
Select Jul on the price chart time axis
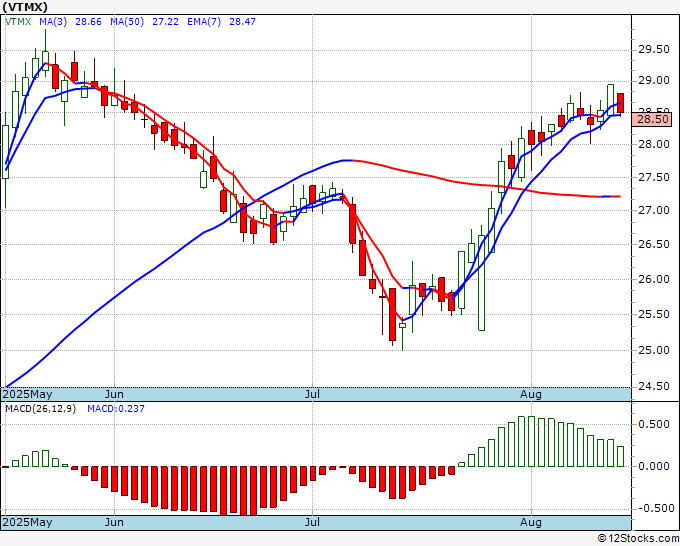(312, 394)
